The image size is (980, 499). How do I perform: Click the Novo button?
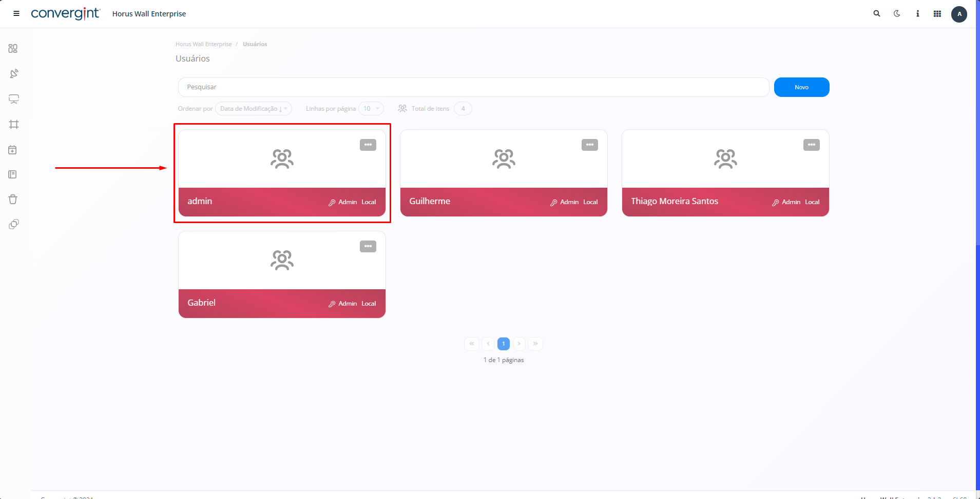tap(801, 87)
